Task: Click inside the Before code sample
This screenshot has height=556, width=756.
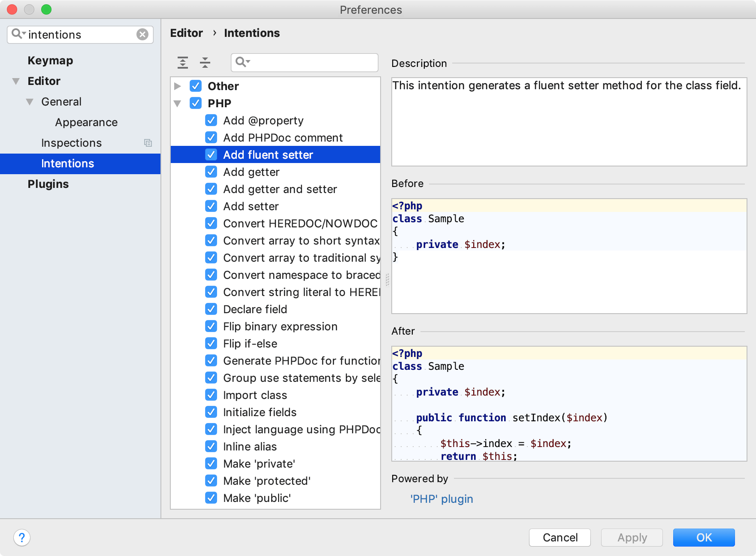Action: point(569,256)
